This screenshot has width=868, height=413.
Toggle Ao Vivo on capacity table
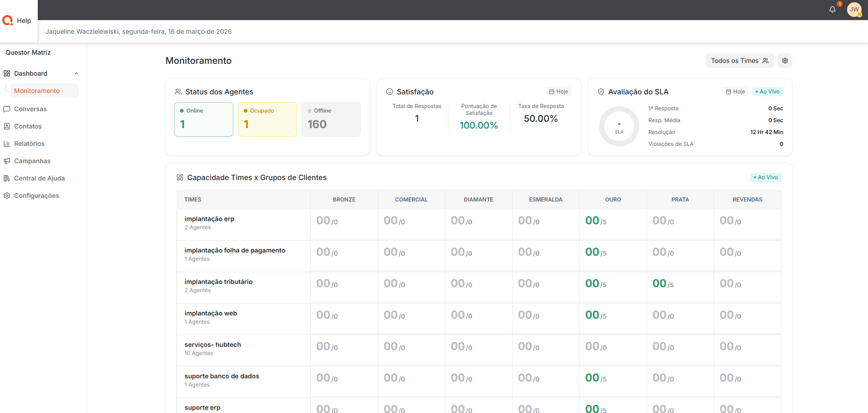click(x=765, y=177)
